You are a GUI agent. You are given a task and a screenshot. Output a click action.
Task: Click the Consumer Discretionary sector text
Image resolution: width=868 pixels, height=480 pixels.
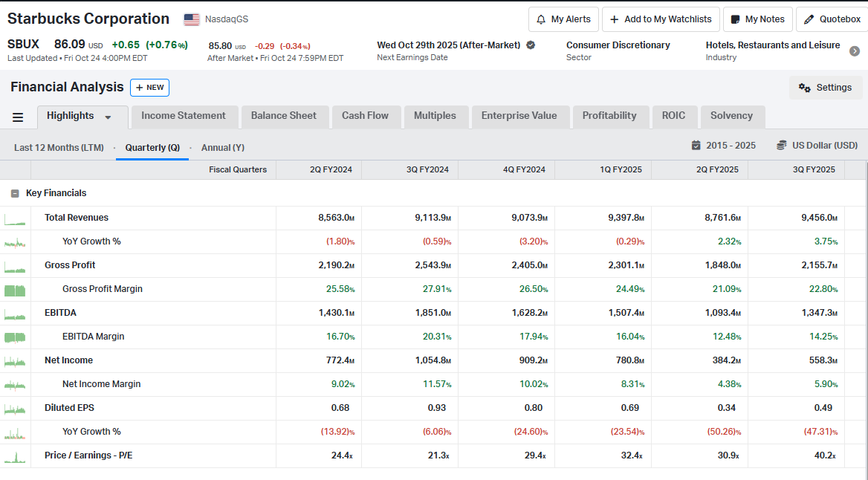(618, 45)
